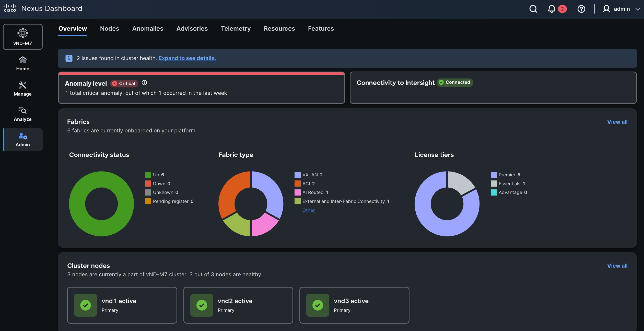Screen dimensions: 644x331
Task: Open the vnd1 active node card
Action: coord(122,305)
